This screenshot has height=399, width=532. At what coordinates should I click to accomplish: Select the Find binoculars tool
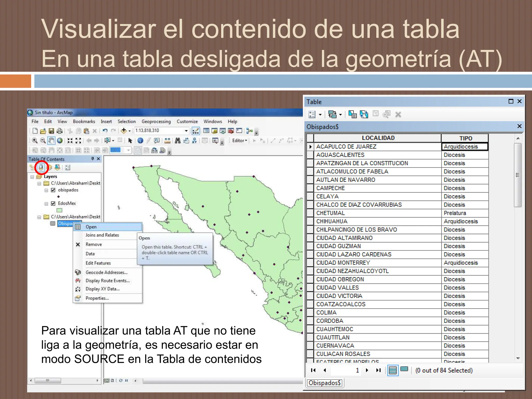pyautogui.click(x=178, y=141)
